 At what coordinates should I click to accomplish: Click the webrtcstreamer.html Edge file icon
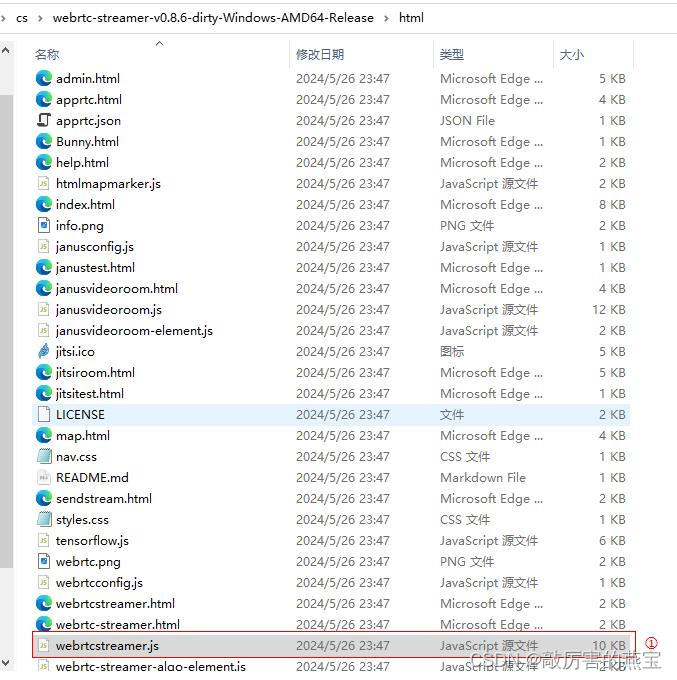(44, 603)
